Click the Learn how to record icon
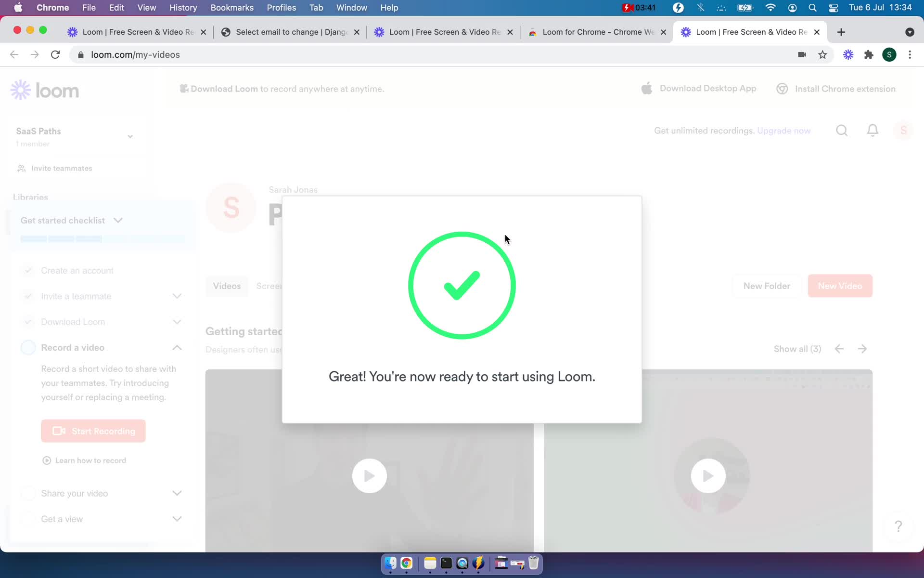 [47, 460]
